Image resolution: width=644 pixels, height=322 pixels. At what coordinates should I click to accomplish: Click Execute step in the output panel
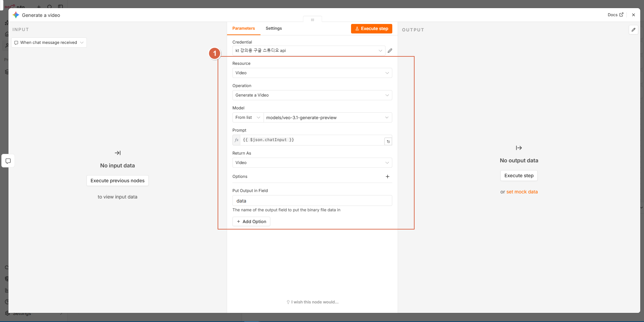[519, 176]
